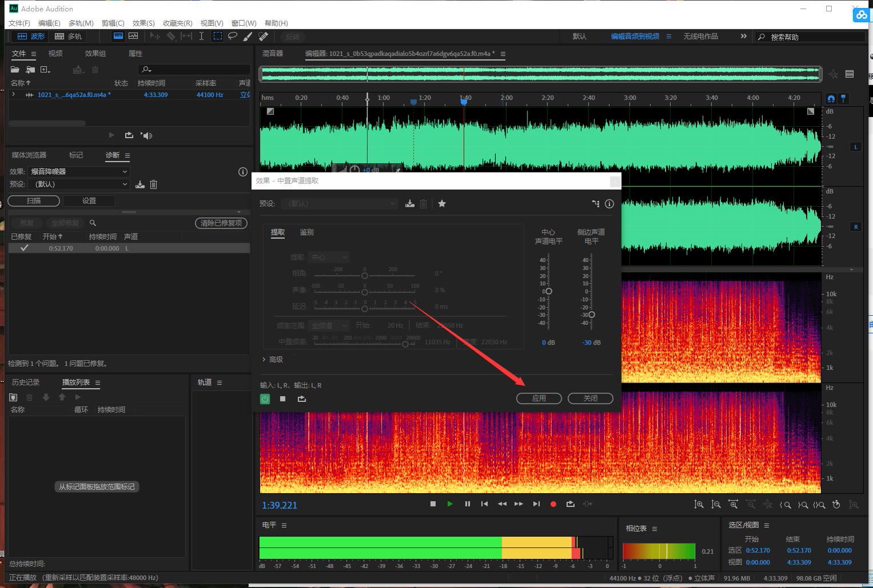Click the Files panel search field
This screenshot has height=588, width=873.
(x=194, y=69)
